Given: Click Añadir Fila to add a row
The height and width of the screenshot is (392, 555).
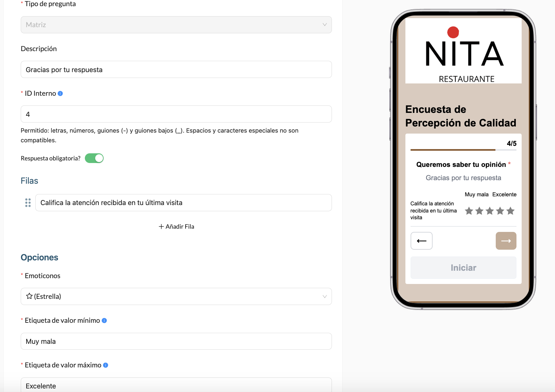Looking at the screenshot, I should click(176, 226).
